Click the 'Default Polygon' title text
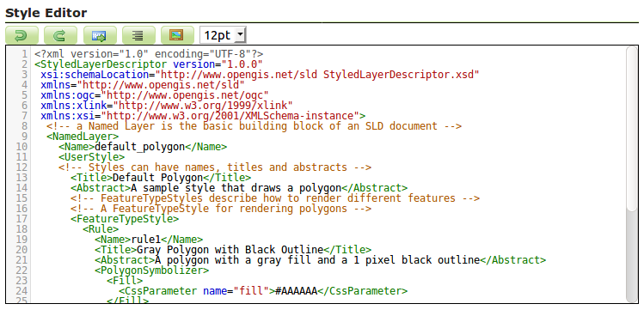 coord(157,178)
